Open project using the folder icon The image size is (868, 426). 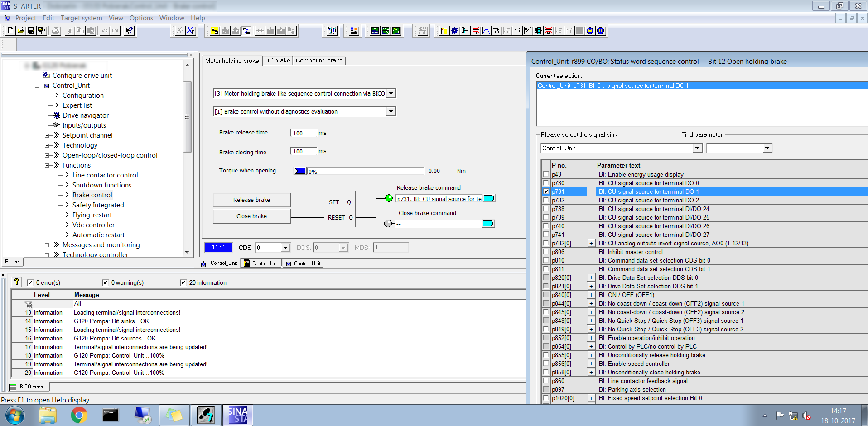pyautogui.click(x=21, y=31)
